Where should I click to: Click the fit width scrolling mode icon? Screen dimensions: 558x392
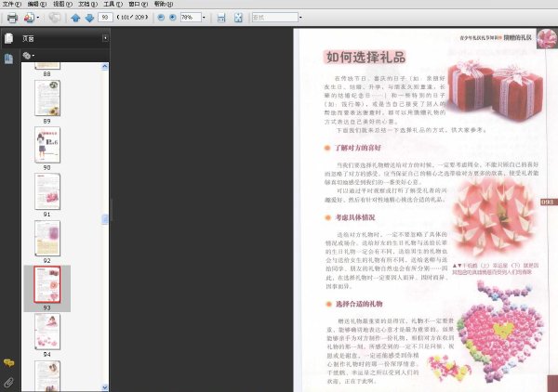221,18
